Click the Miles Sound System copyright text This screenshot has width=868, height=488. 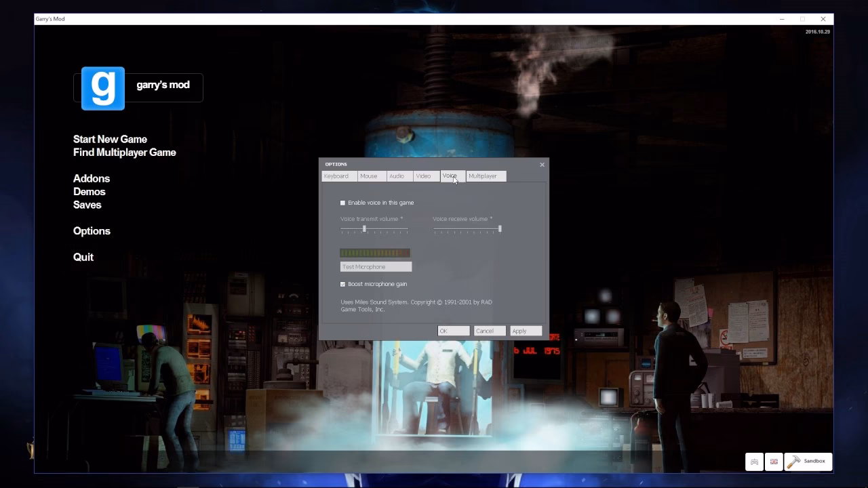tap(416, 306)
